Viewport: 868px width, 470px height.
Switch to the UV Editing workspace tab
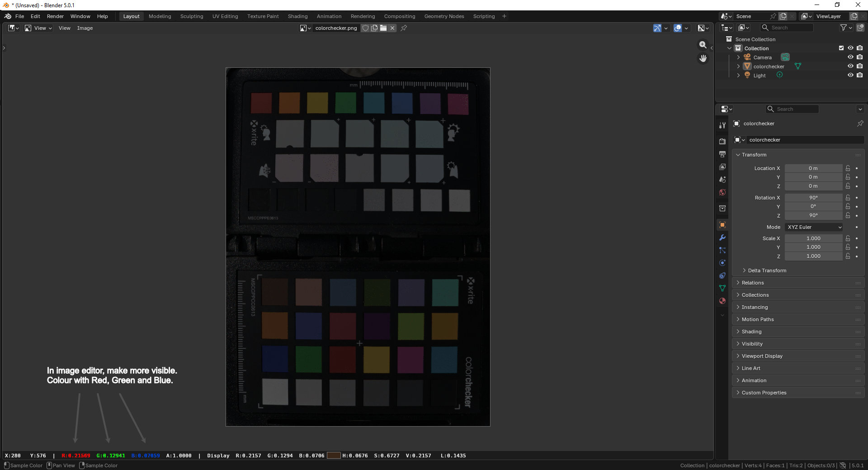point(225,16)
